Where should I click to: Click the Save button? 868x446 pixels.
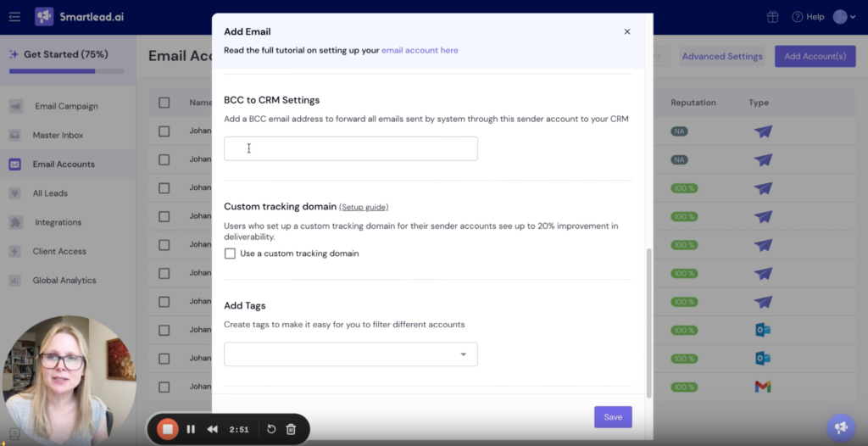[613, 417]
